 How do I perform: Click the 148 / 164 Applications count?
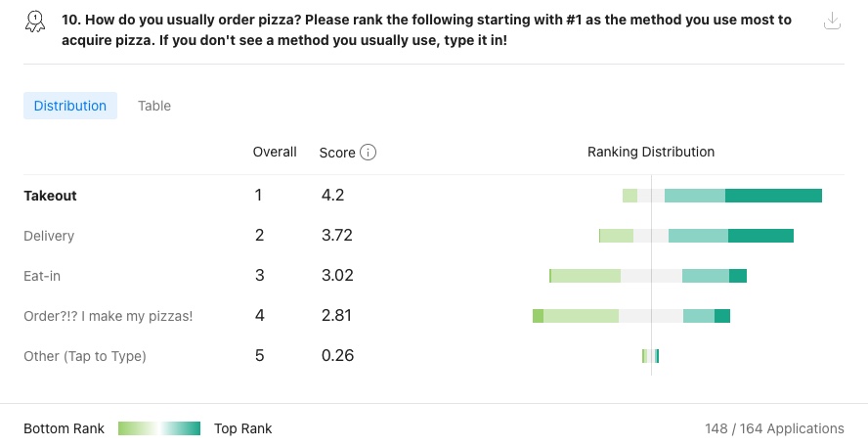[x=774, y=428]
